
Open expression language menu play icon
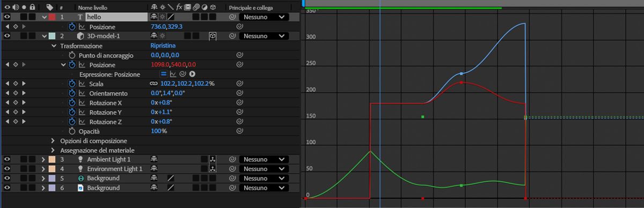pyautogui.click(x=192, y=74)
